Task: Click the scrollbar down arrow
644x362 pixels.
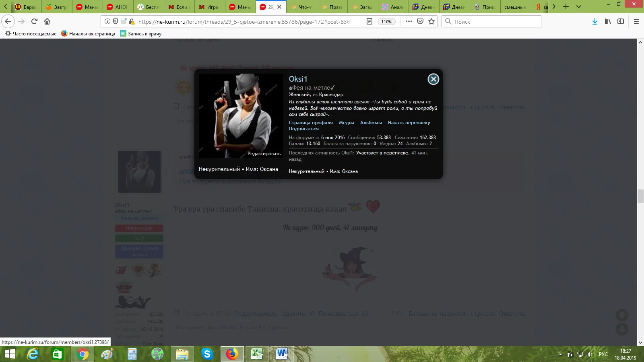Action: [640, 343]
